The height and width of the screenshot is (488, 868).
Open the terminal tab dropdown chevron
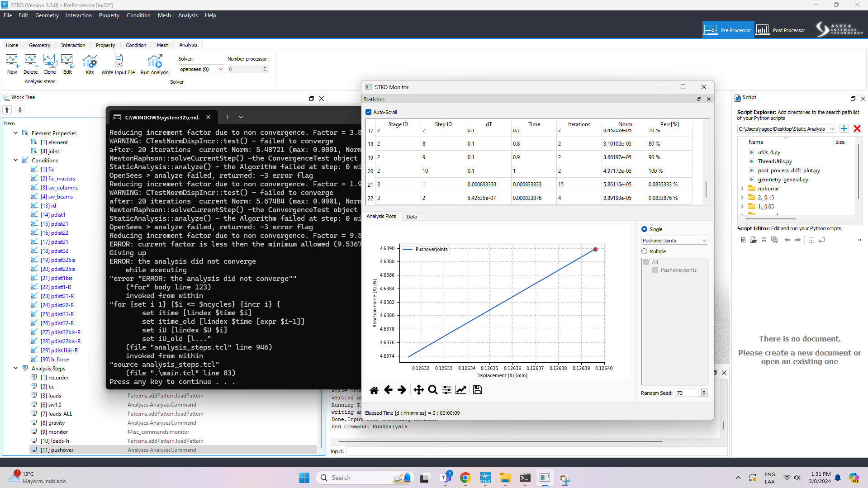[241, 117]
